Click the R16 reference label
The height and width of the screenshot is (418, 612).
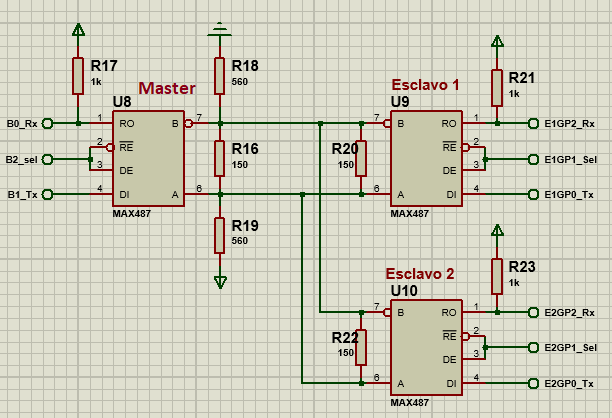[245, 148]
